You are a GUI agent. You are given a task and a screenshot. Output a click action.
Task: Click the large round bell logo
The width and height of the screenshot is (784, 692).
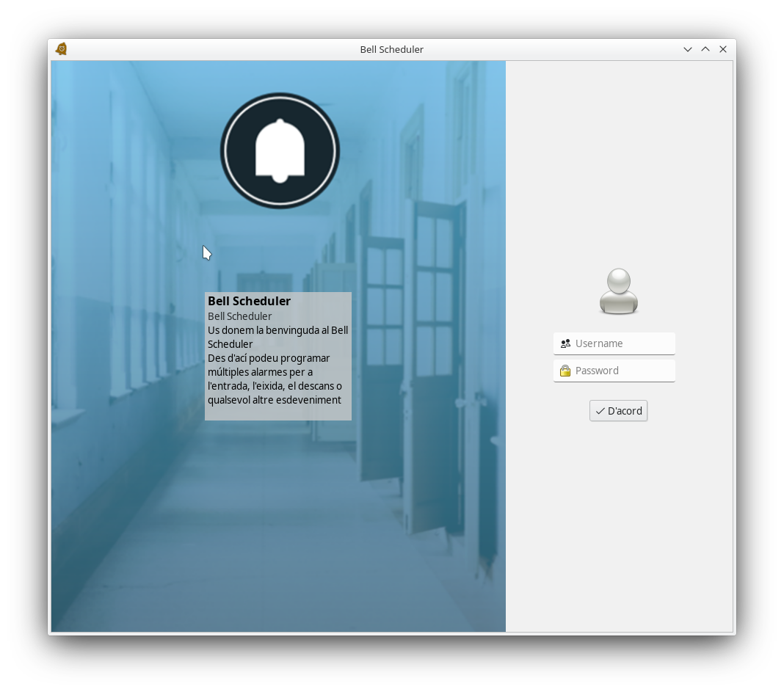(x=280, y=150)
